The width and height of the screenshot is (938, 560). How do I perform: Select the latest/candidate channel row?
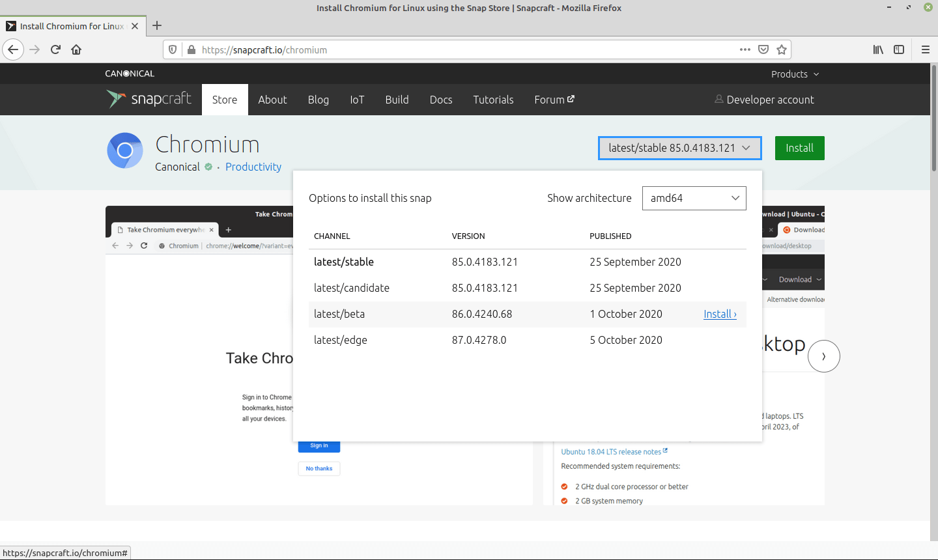click(528, 288)
